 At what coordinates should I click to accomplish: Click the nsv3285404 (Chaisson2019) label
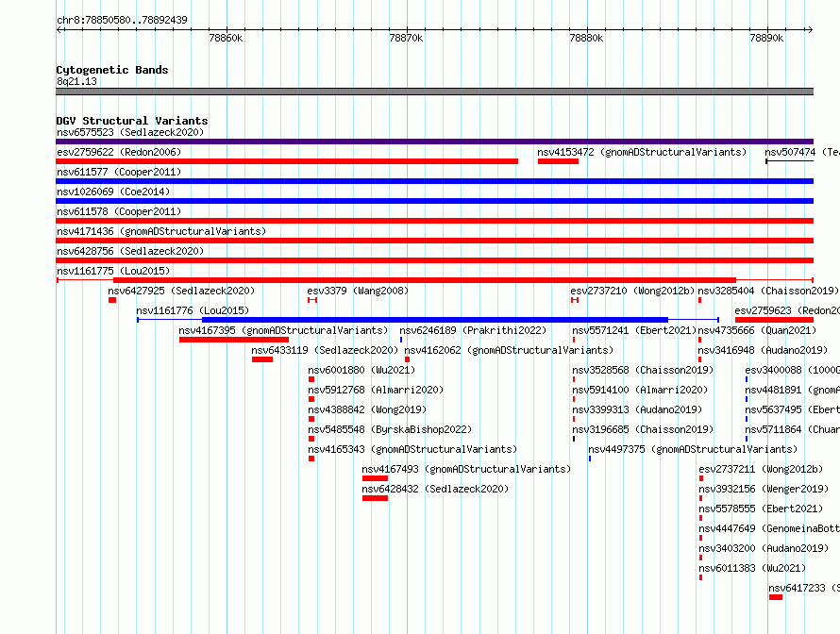pyautogui.click(x=767, y=291)
